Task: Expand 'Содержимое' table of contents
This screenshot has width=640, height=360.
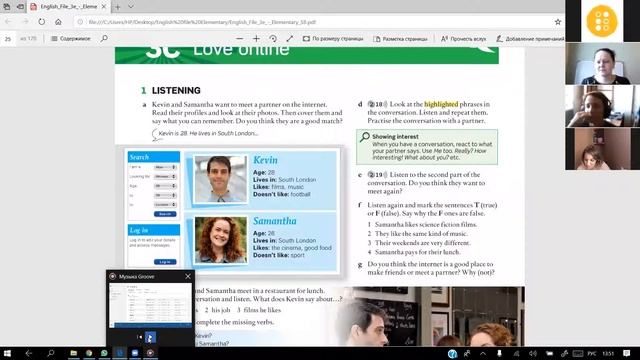Action: click(x=71, y=38)
